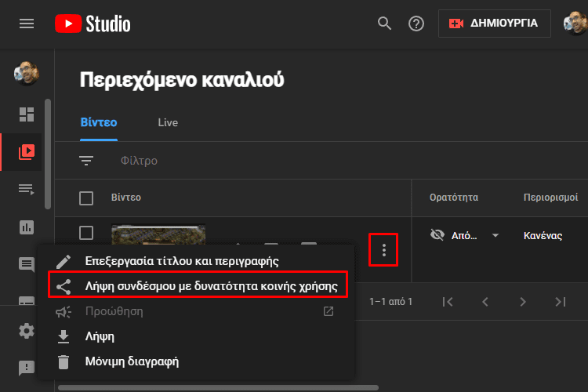Click the 1–1 από 1 text
The image size is (588, 392).
390,302
